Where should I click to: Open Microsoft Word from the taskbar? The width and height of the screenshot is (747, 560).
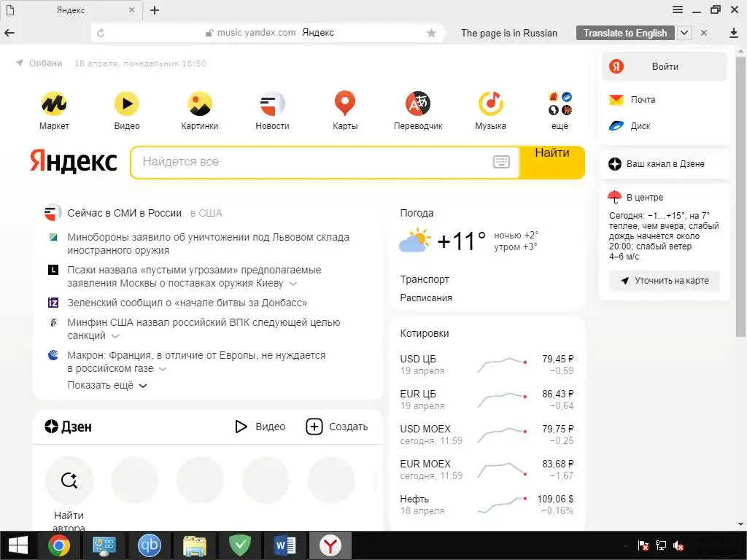click(x=285, y=545)
